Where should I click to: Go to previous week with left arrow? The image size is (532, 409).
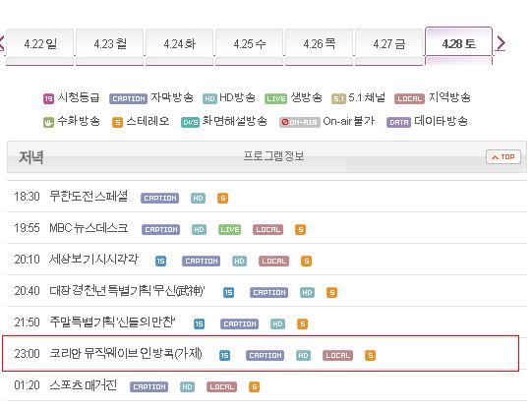(x=2, y=43)
